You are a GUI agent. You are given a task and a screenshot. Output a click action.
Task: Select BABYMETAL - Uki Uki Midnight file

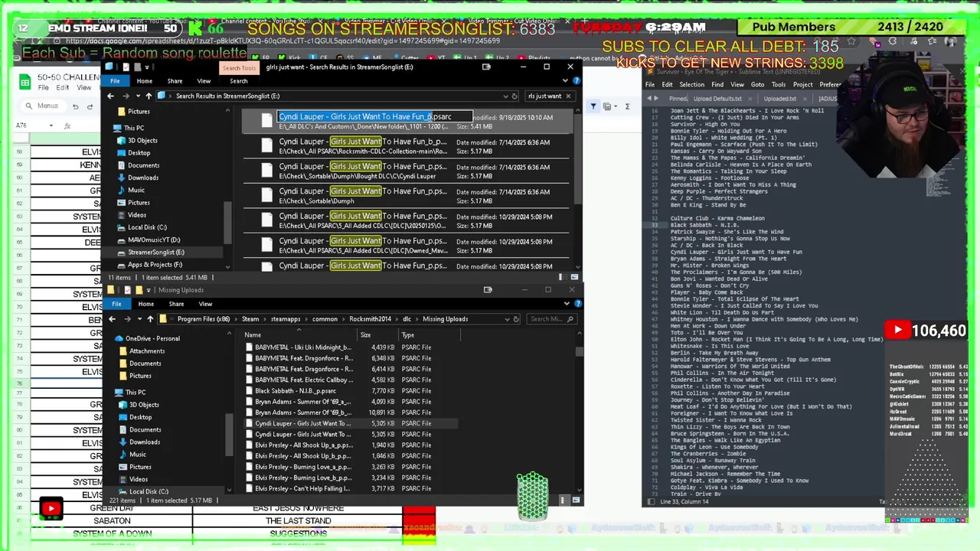302,347
